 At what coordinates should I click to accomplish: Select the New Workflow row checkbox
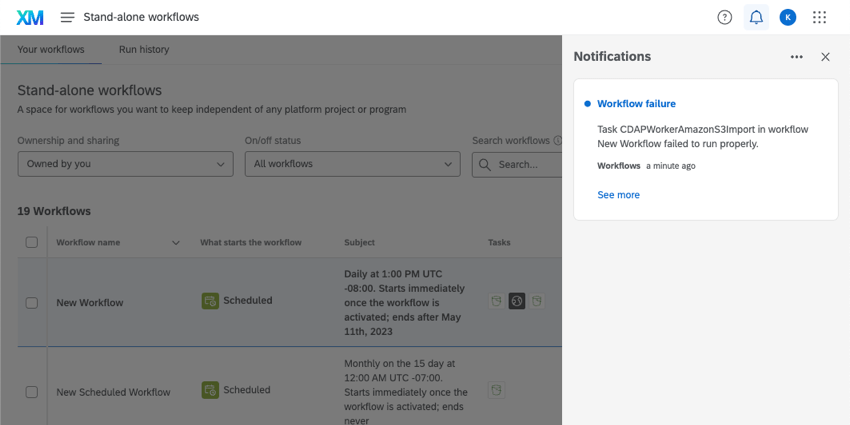[x=32, y=303]
